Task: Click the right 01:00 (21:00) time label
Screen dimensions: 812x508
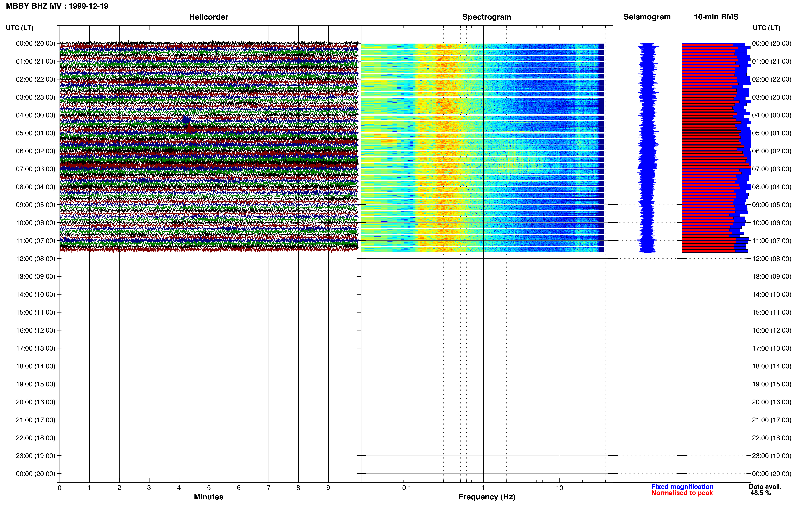Action: [x=772, y=61]
